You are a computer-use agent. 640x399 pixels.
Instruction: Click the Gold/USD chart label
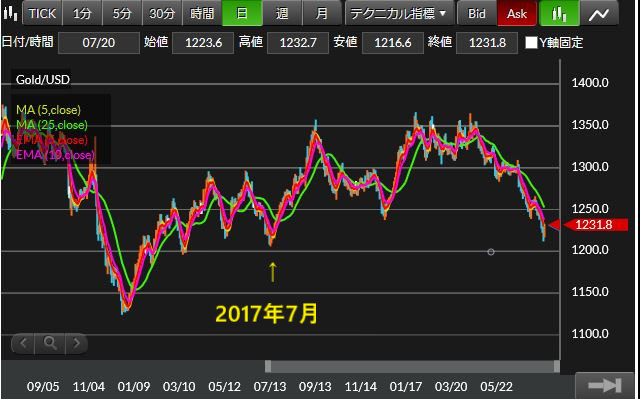[x=42, y=80]
